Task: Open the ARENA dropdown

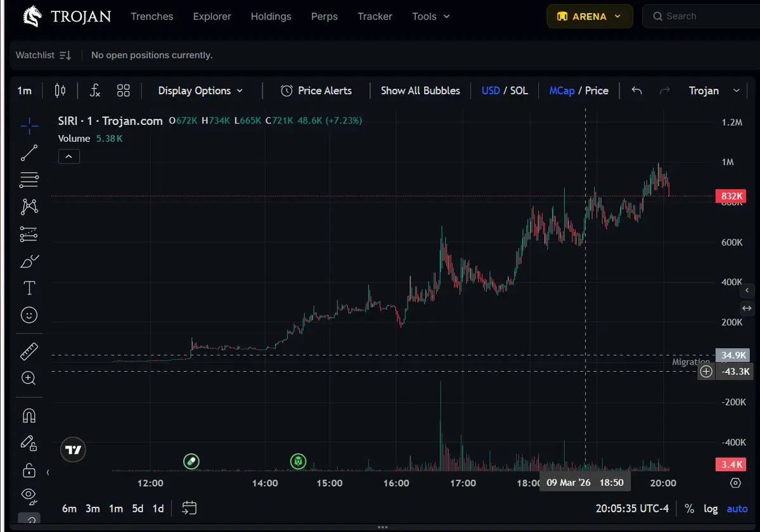Action: 589,16
